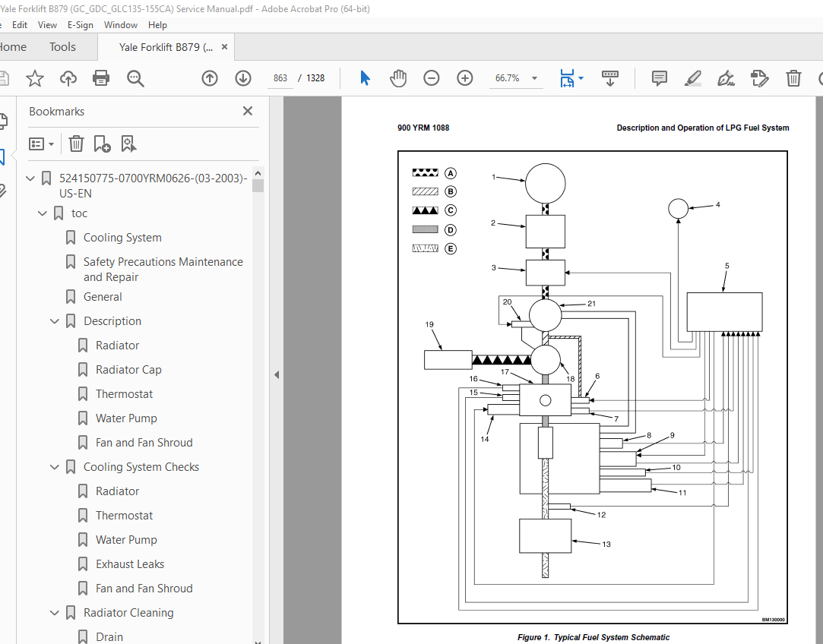Open the Exhaust Leaks bookmark
The image size is (823, 644).
click(x=130, y=564)
